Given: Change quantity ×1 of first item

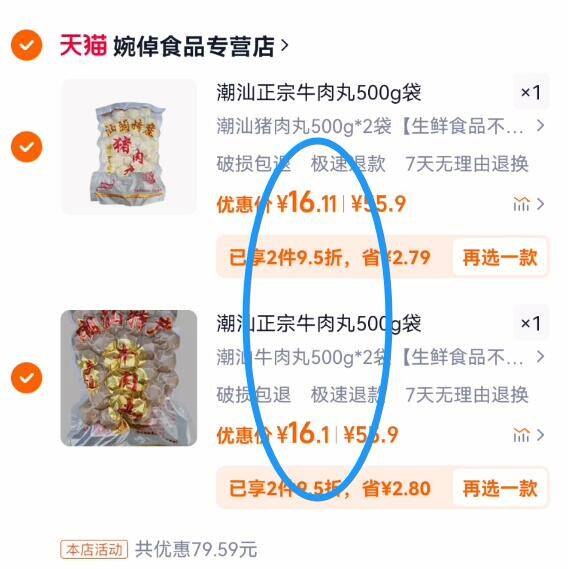Looking at the screenshot, I should [x=531, y=92].
